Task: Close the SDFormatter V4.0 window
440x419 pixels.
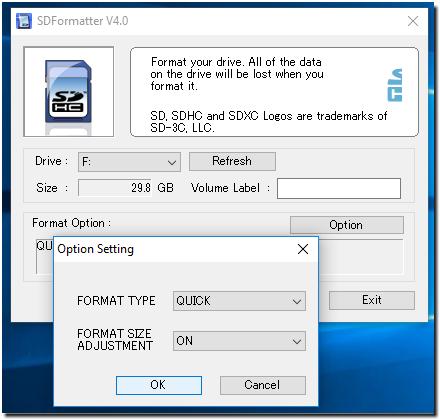Action: (x=413, y=21)
